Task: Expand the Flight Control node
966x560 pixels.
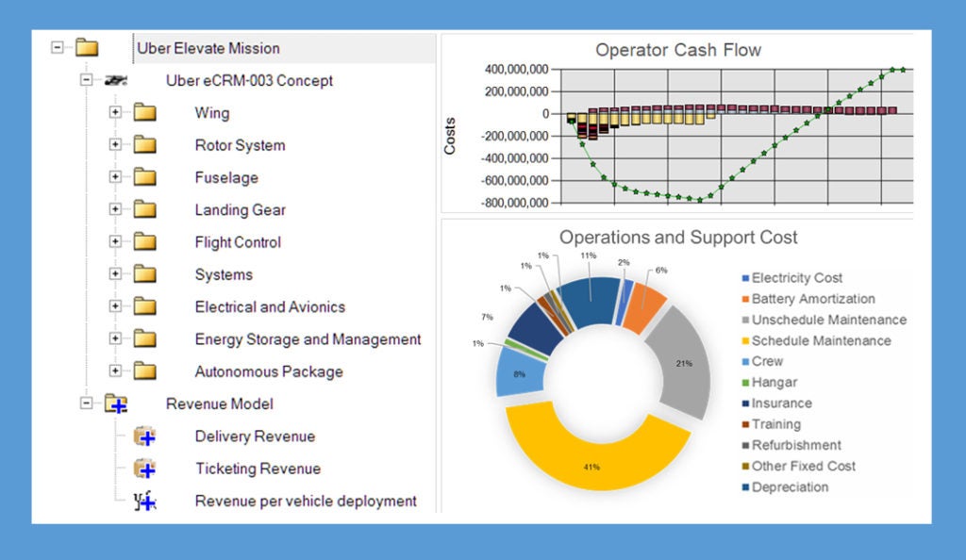Action: (x=115, y=241)
